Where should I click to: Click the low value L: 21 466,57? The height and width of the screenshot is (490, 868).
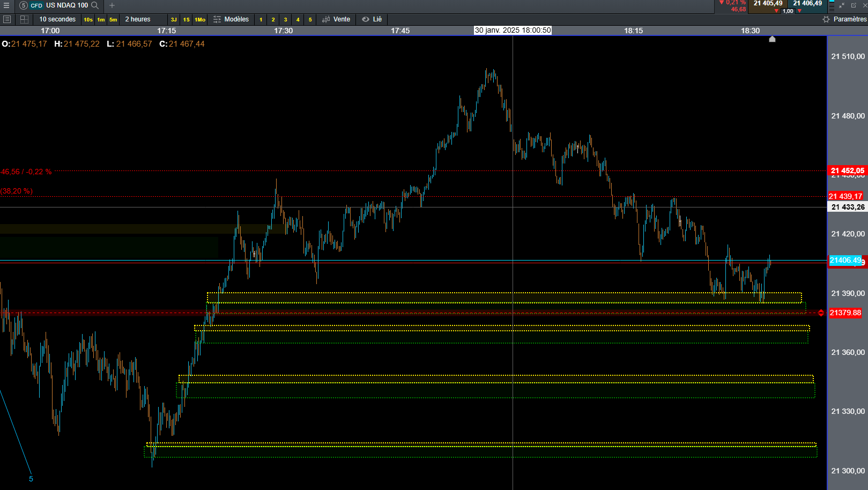[x=129, y=44]
